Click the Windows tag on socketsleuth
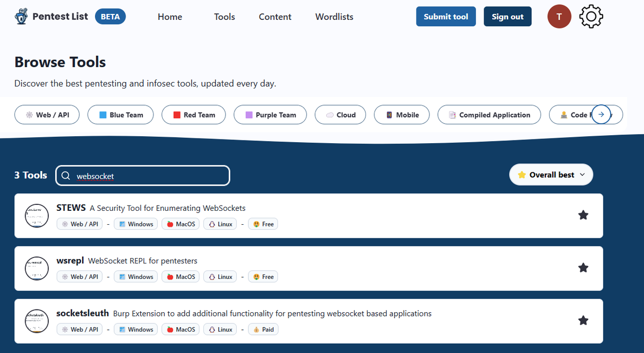The image size is (644, 353). click(x=136, y=329)
